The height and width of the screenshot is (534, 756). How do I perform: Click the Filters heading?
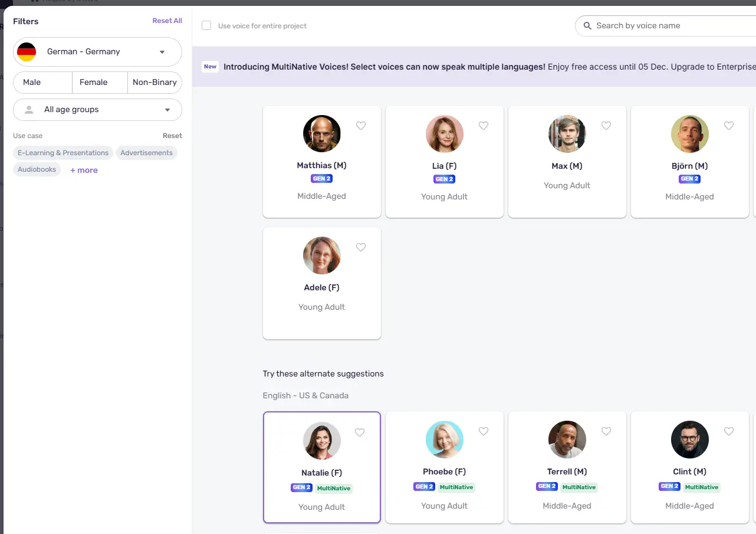tap(26, 21)
